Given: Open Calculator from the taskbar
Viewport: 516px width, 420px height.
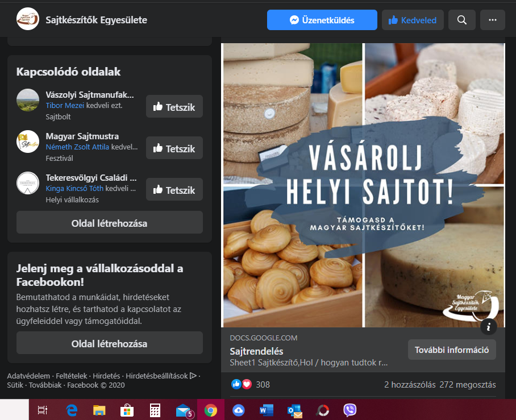Looking at the screenshot, I should pyautogui.click(x=155, y=410).
